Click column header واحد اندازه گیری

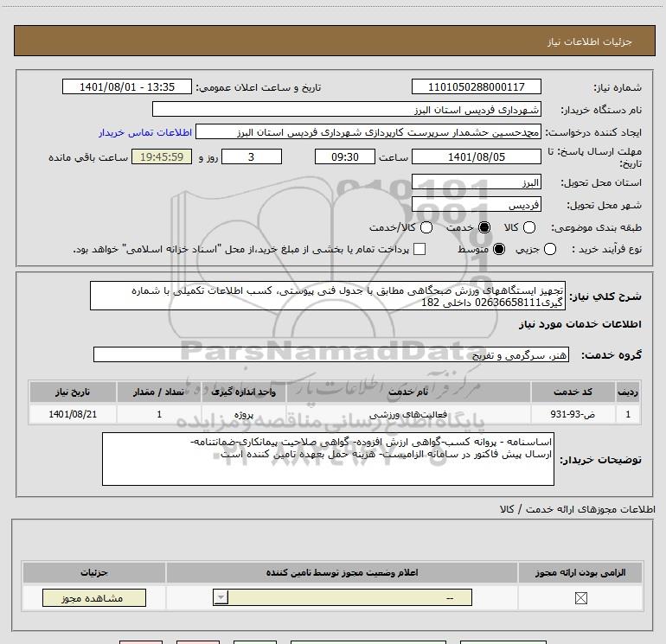[244, 392]
